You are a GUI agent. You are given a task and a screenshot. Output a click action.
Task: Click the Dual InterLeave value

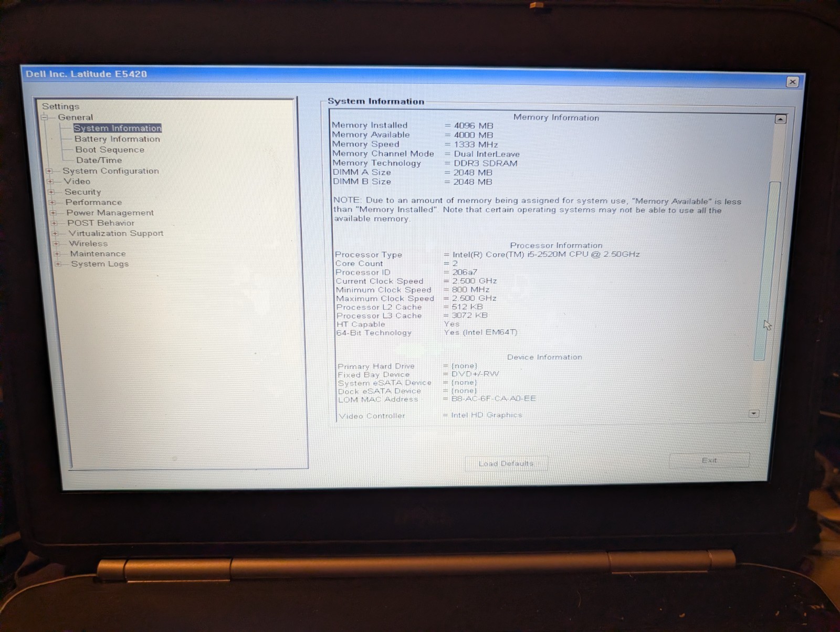tap(487, 154)
